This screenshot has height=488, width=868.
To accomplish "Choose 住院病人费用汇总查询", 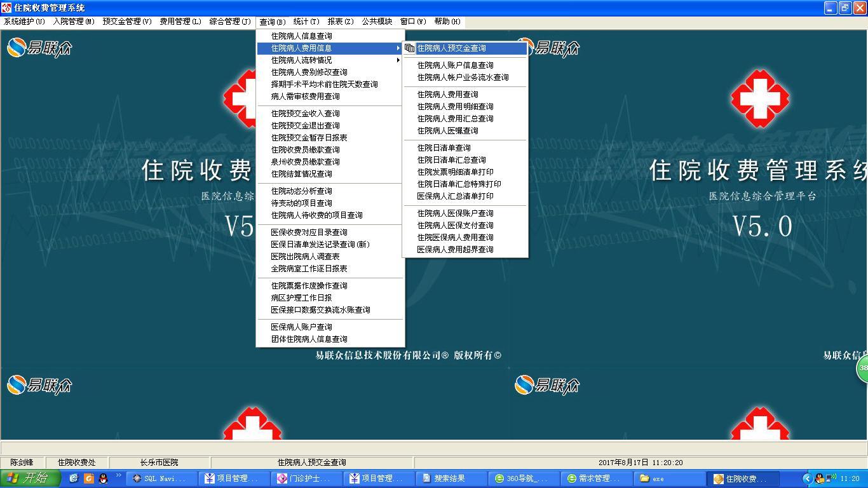I will tap(465, 119).
